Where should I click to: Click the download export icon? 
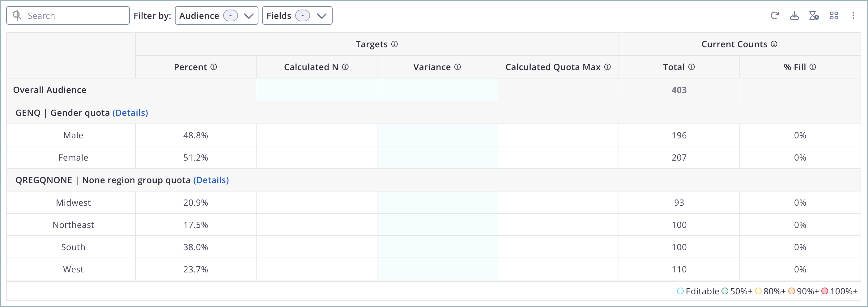(794, 15)
